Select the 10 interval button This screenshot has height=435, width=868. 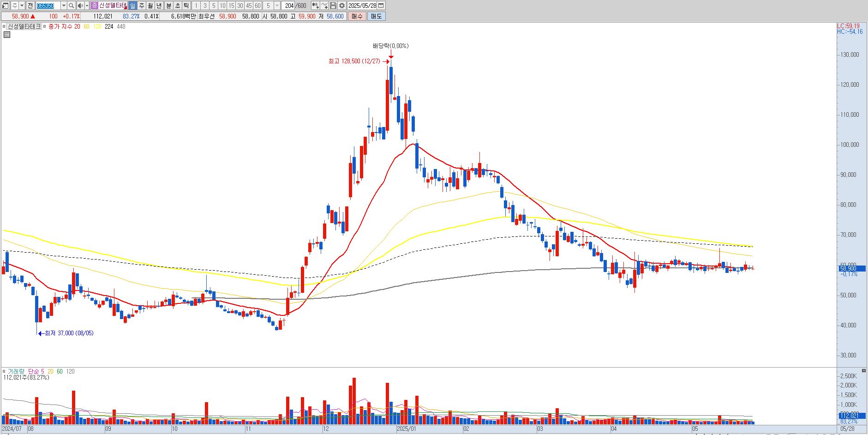222,6
